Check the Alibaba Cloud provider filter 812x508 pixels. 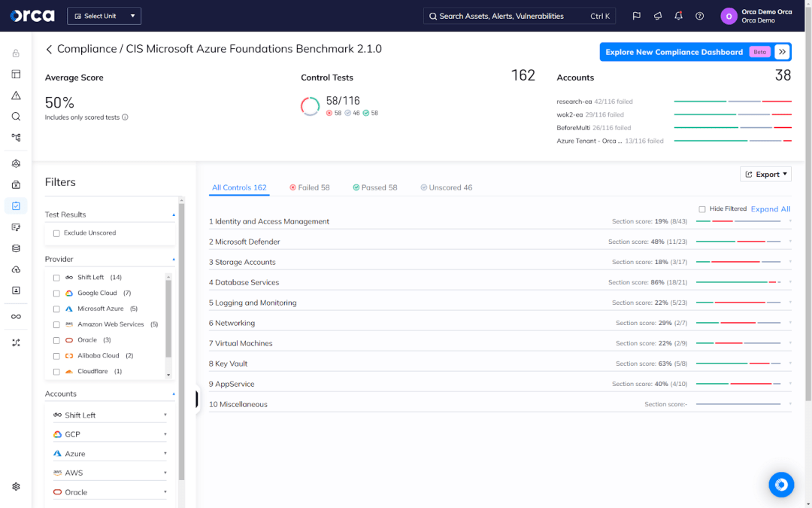tap(56, 356)
